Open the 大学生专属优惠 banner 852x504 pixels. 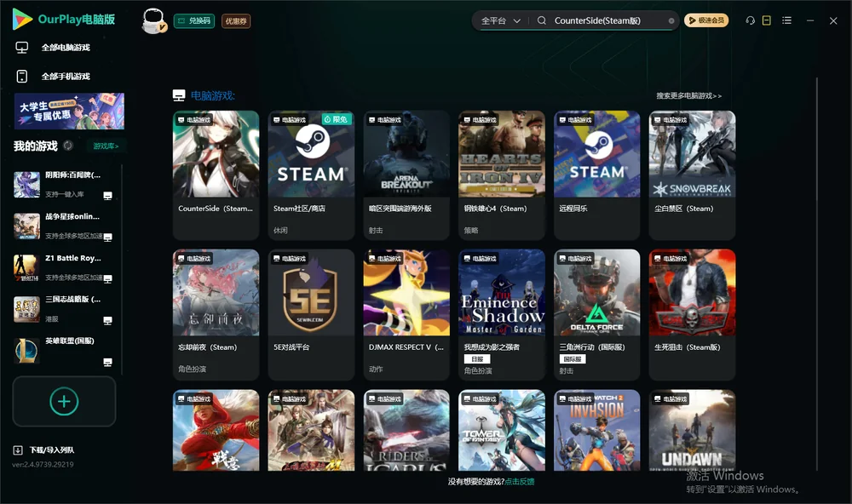click(x=70, y=112)
